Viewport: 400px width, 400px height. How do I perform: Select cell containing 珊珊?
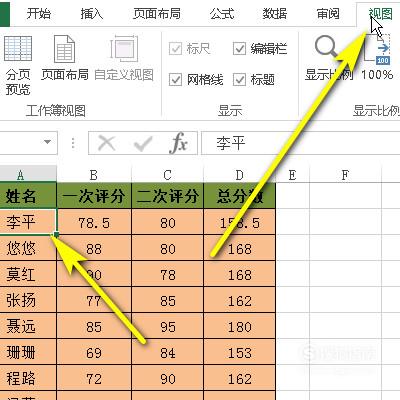(x=28, y=352)
